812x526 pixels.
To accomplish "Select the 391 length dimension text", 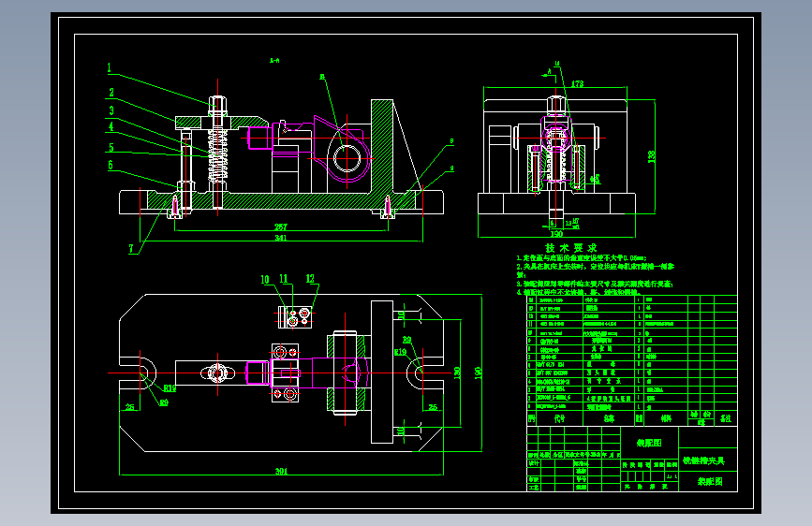I will 281,471.
